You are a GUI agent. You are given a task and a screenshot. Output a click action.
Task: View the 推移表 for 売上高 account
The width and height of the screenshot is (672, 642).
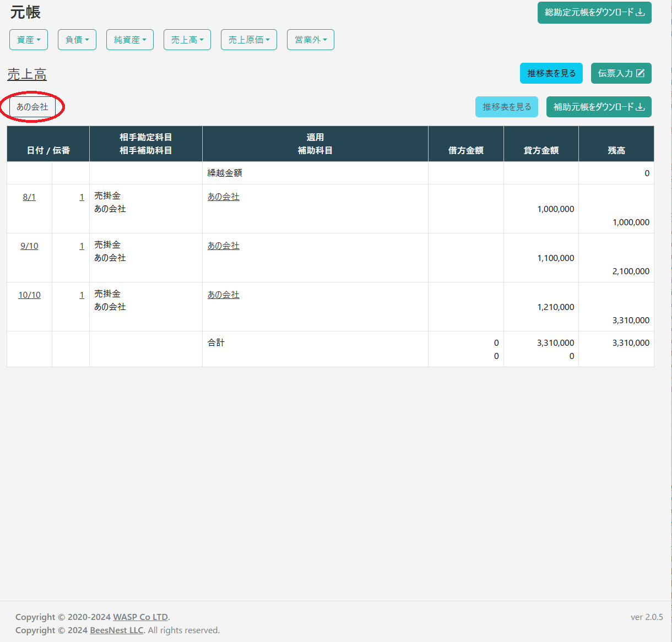coord(551,73)
